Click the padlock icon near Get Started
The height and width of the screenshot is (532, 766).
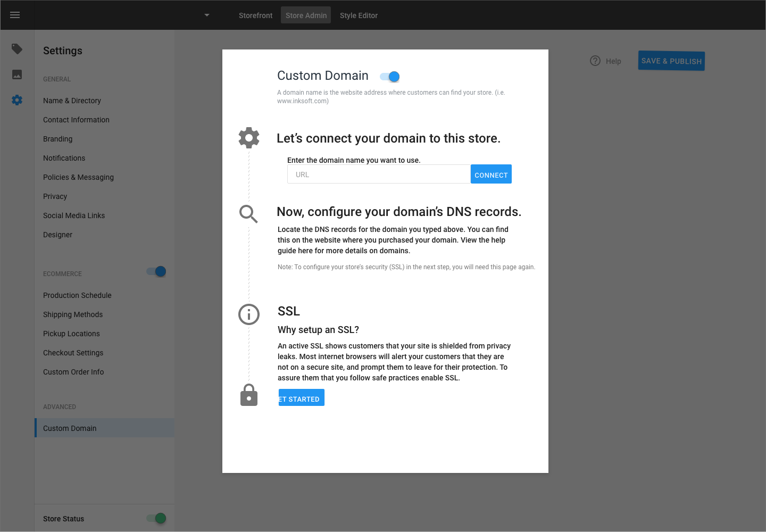[x=248, y=395]
